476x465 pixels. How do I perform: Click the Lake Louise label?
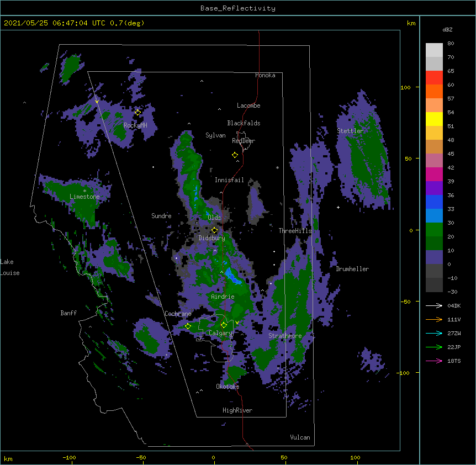(10, 267)
